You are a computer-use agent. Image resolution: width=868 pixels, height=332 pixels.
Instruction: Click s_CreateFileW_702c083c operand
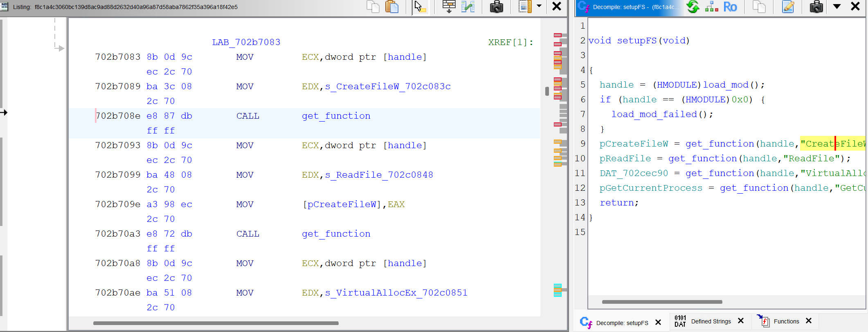(x=388, y=86)
